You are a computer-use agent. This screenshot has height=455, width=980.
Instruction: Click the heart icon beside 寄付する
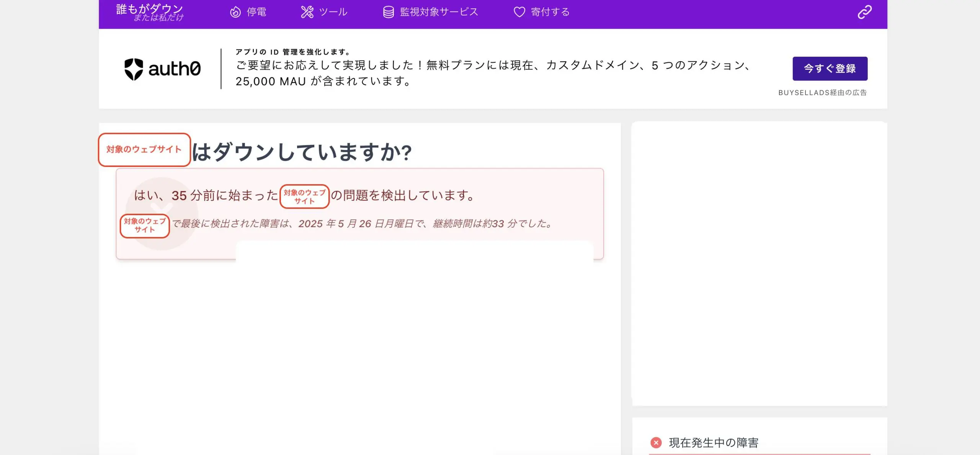[519, 11]
